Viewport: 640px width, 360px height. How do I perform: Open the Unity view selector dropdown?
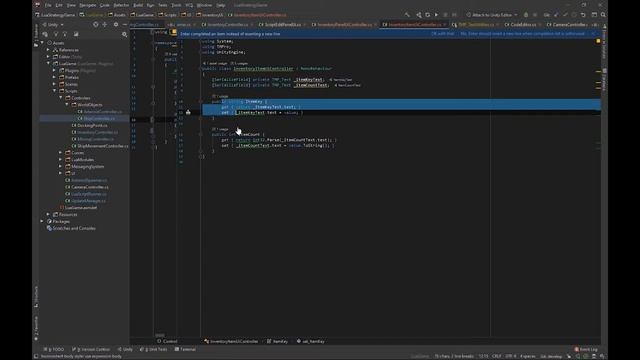[53, 24]
